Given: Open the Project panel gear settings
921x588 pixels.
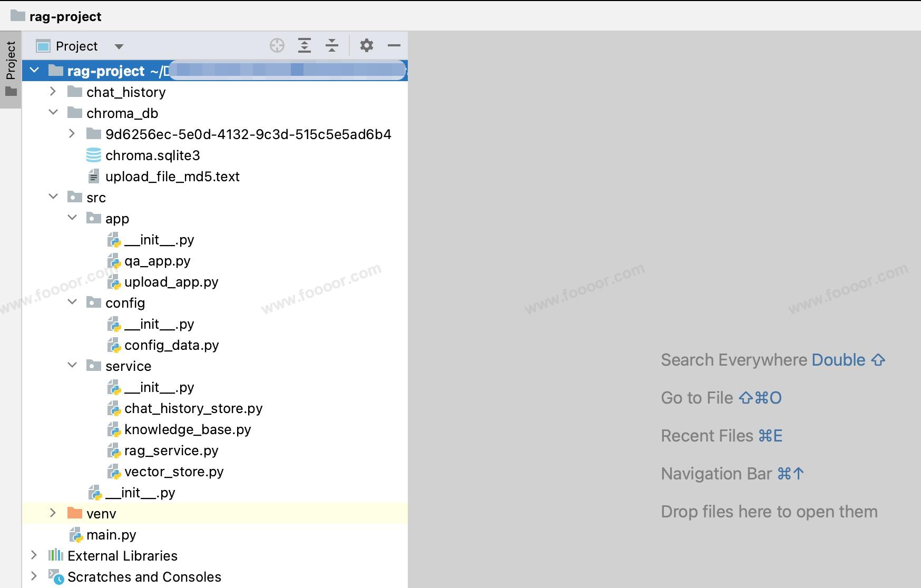Looking at the screenshot, I should tap(366, 46).
